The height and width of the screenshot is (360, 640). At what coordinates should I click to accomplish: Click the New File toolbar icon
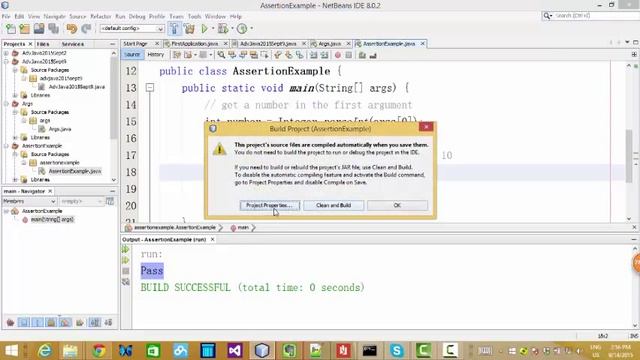pyautogui.click(x=11, y=29)
